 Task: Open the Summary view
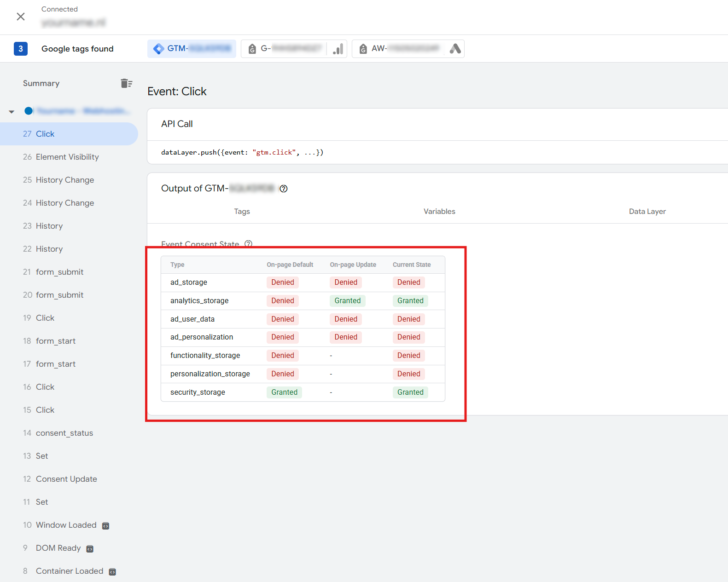coord(41,83)
